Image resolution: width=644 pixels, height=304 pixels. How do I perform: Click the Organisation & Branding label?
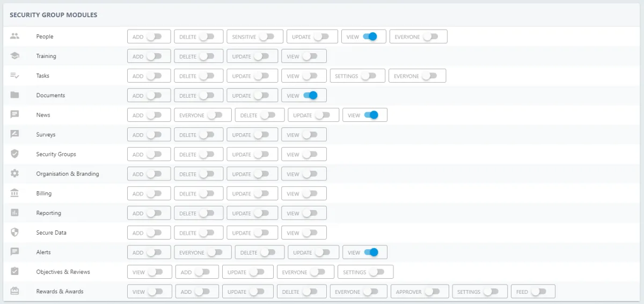click(68, 174)
